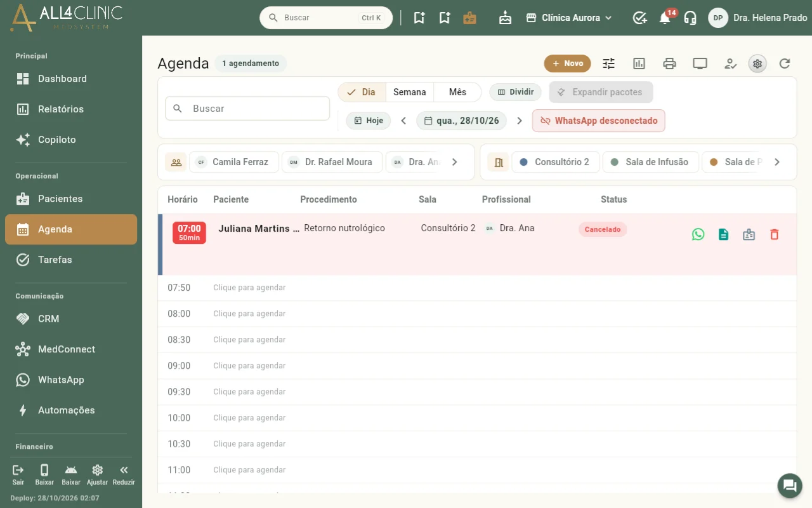The height and width of the screenshot is (508, 812).
Task: Print the agenda using the printer icon
Action: coord(669,63)
